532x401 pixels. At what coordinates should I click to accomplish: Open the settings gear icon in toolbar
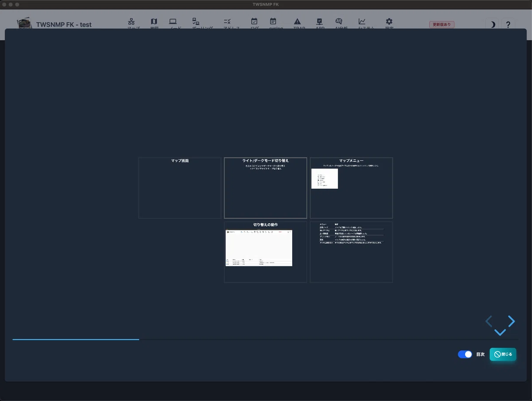389,21
